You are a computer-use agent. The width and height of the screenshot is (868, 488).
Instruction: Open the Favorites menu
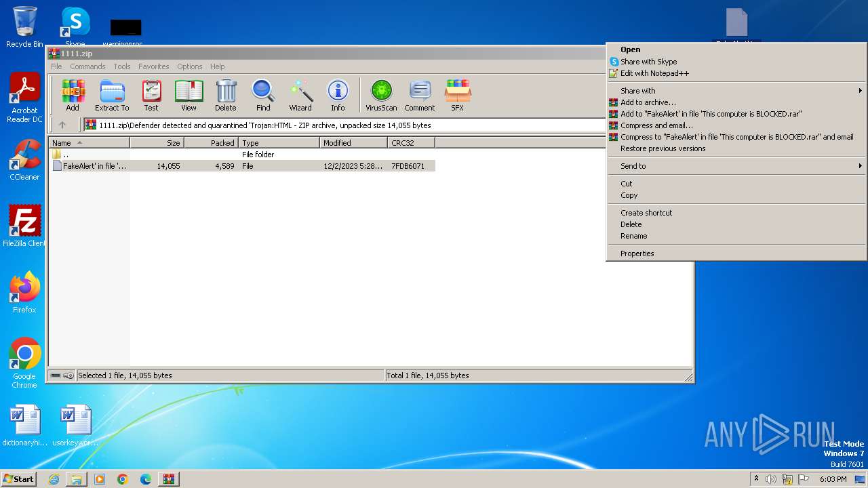[x=154, y=66]
